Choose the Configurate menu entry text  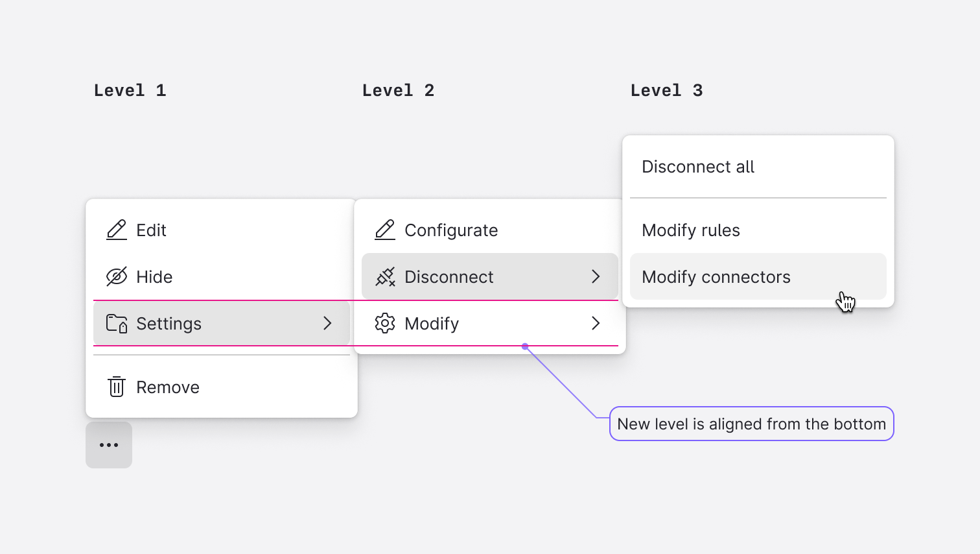click(451, 230)
